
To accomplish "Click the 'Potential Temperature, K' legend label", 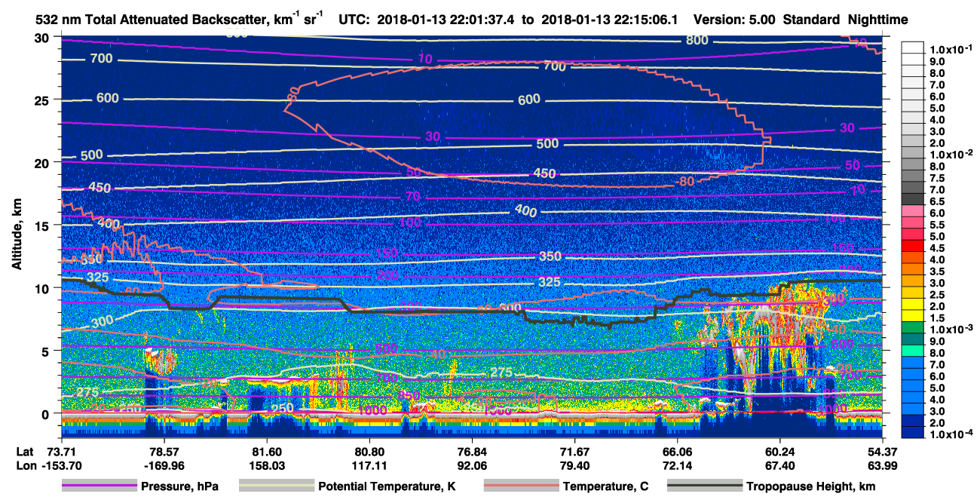I will point(387,486).
